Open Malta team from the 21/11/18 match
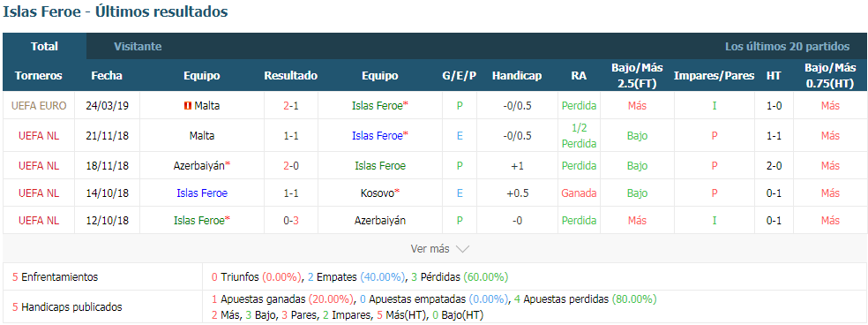868x325 pixels. (x=201, y=135)
